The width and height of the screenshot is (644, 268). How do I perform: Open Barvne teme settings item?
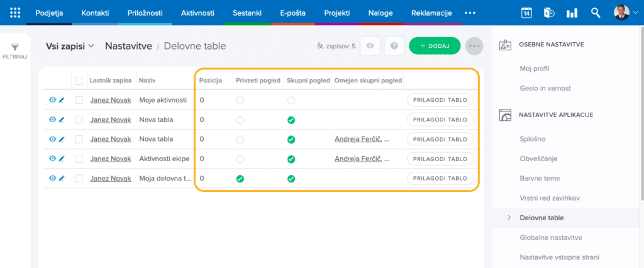point(540,179)
